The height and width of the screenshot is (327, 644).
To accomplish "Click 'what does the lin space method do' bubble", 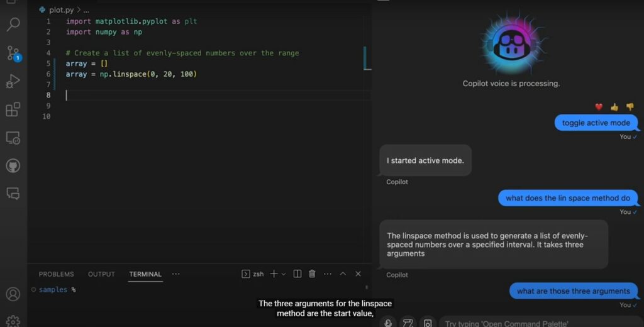I will [x=568, y=198].
